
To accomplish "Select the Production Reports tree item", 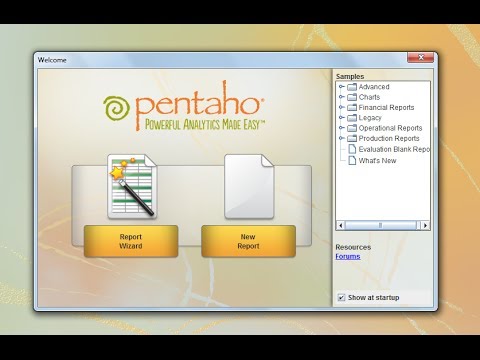I will (x=389, y=139).
